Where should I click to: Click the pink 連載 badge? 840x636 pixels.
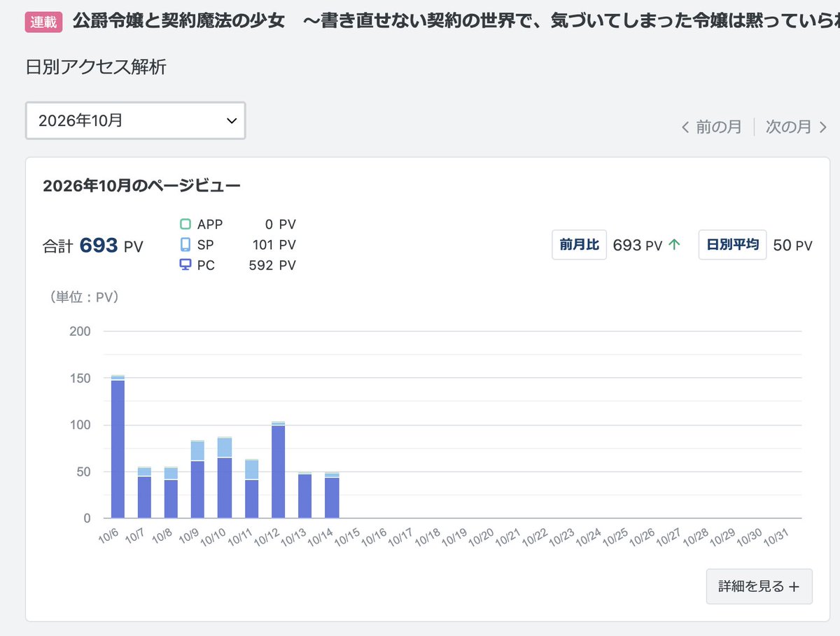[x=45, y=22]
